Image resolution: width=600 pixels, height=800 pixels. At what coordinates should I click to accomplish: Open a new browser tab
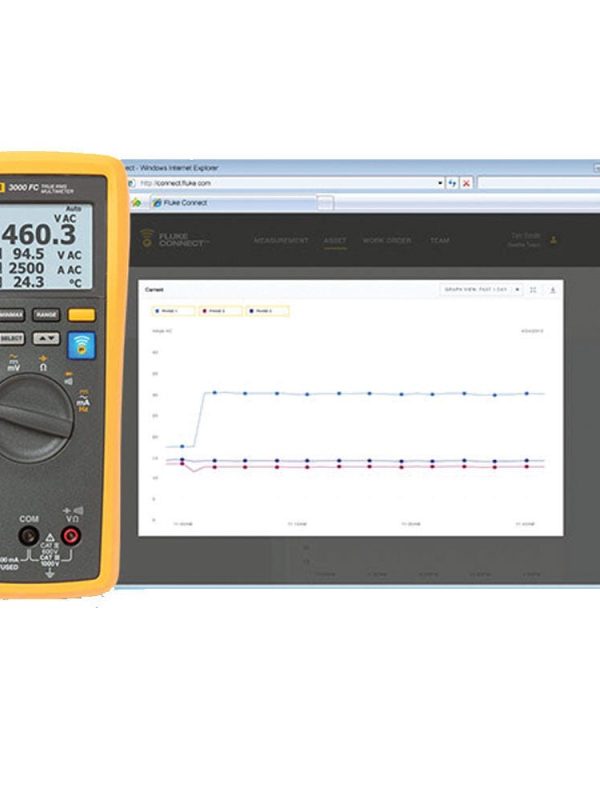(x=325, y=203)
